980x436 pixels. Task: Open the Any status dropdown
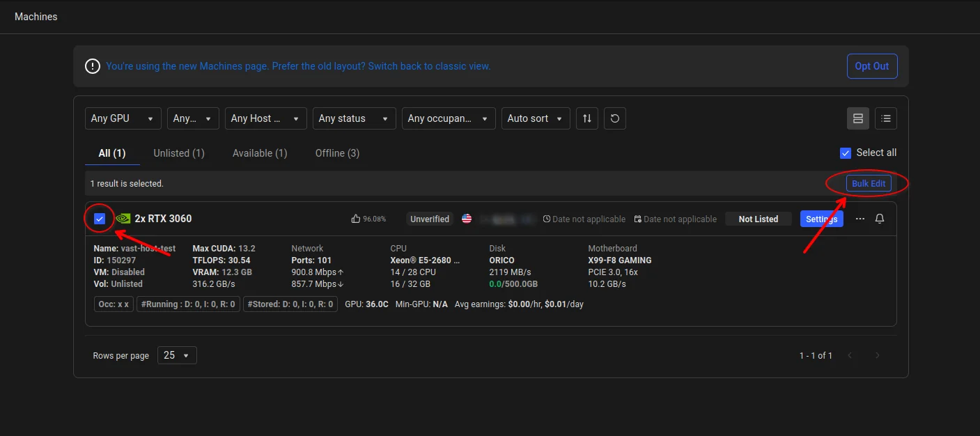click(x=355, y=118)
